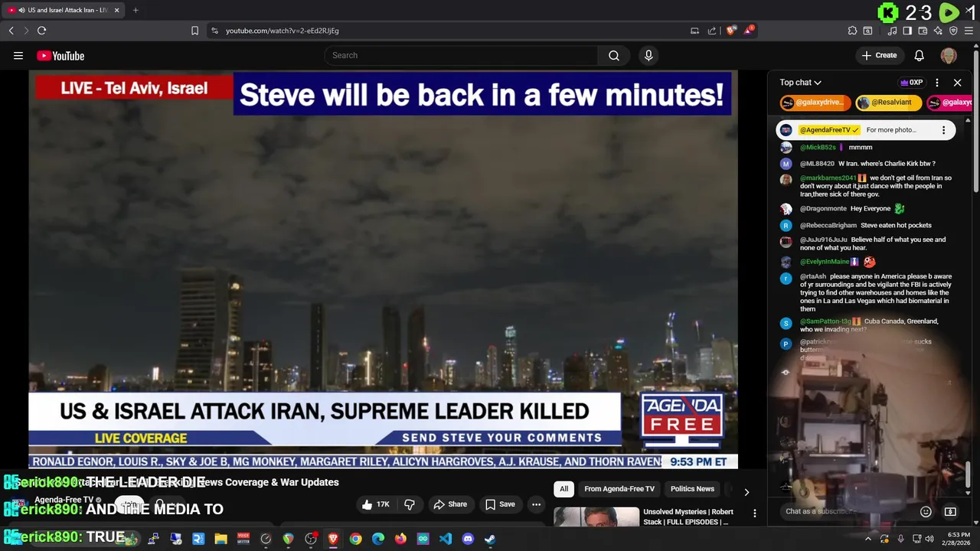Mute the tab via speaker icon
Viewport: 980px width, 551px height.
coord(21,10)
